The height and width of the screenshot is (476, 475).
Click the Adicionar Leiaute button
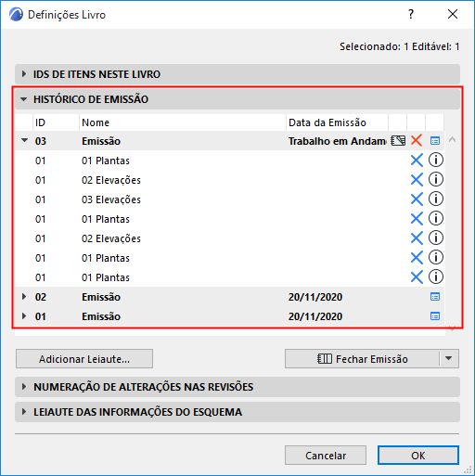(x=84, y=359)
